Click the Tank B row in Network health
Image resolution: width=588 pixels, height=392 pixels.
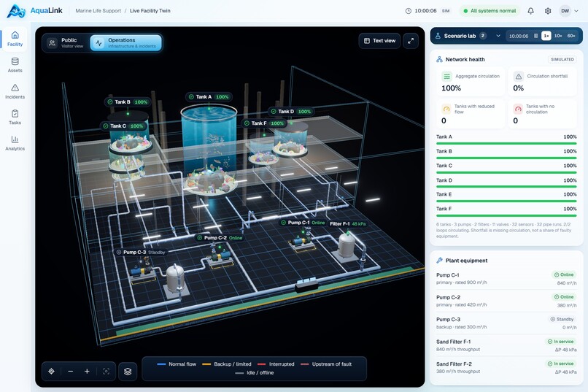click(x=506, y=155)
